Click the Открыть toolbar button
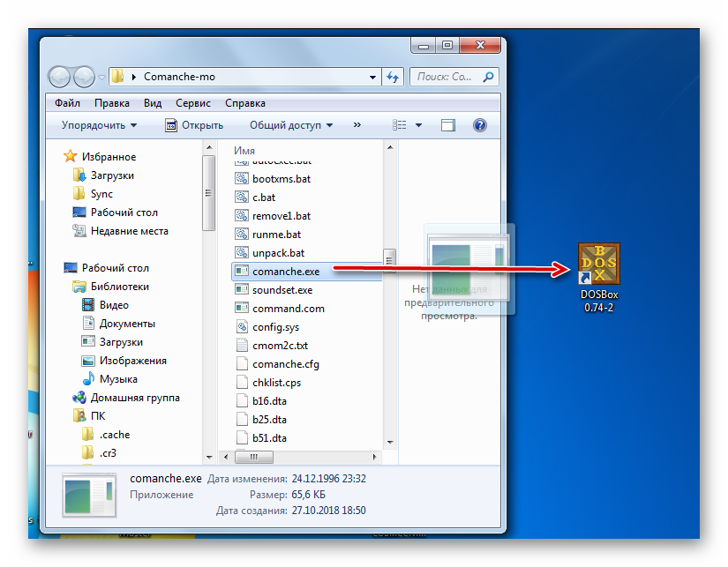 click(194, 125)
